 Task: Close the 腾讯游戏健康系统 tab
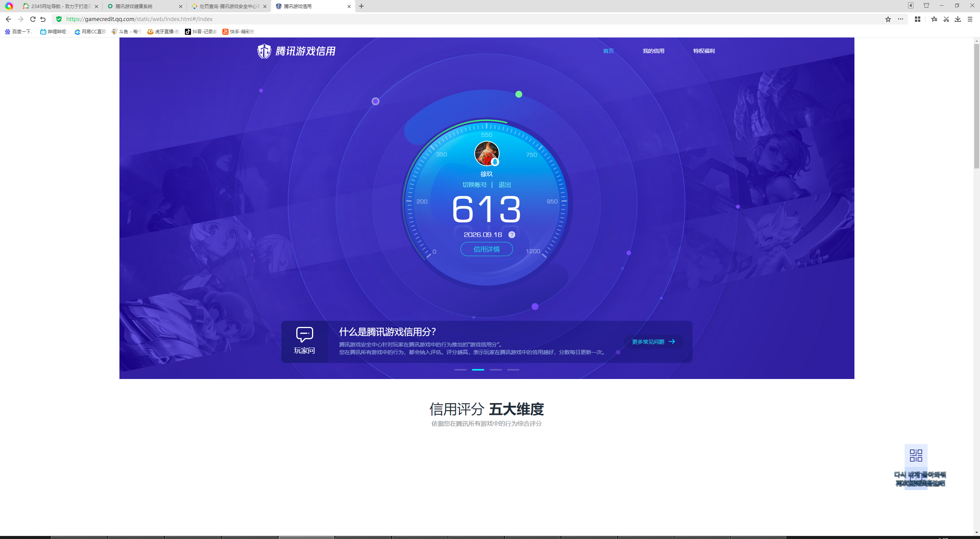tap(181, 7)
